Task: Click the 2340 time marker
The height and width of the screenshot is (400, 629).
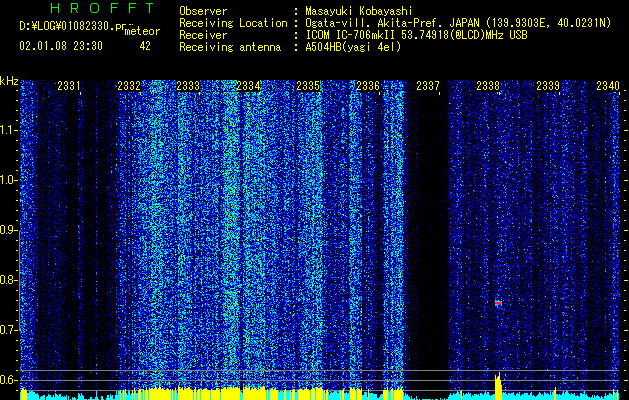Action: click(608, 86)
